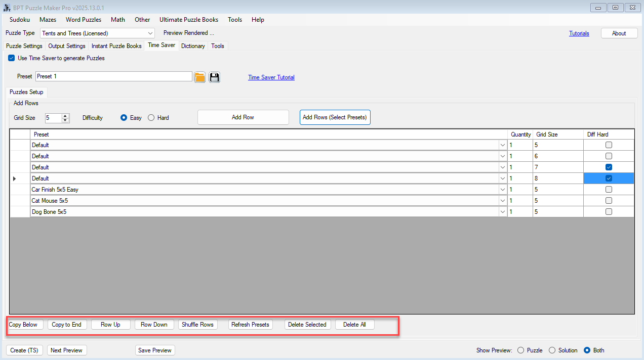
Task: Select Both for Show Preview
Action: pyautogui.click(x=587, y=350)
